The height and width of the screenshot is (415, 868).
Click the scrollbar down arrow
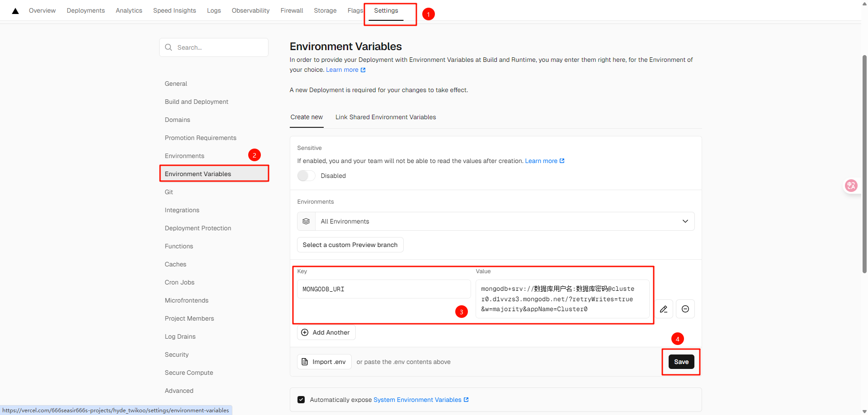[864, 411]
